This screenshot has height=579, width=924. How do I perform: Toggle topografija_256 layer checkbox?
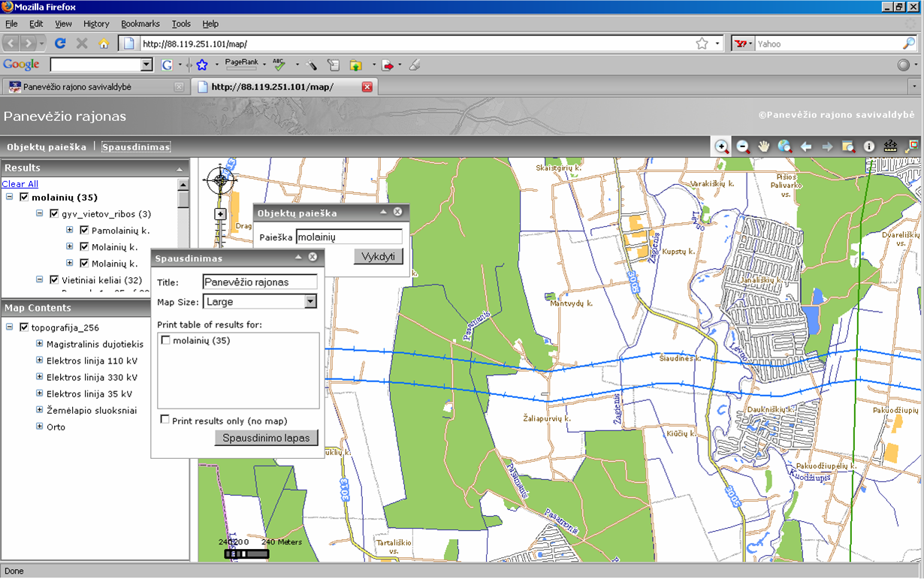[x=25, y=327]
